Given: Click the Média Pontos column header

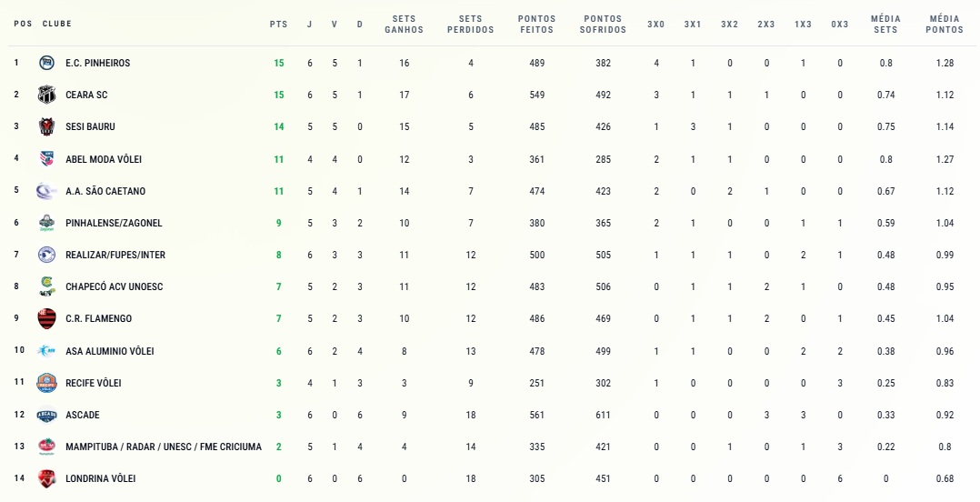Looking at the screenshot, I should click(945, 24).
